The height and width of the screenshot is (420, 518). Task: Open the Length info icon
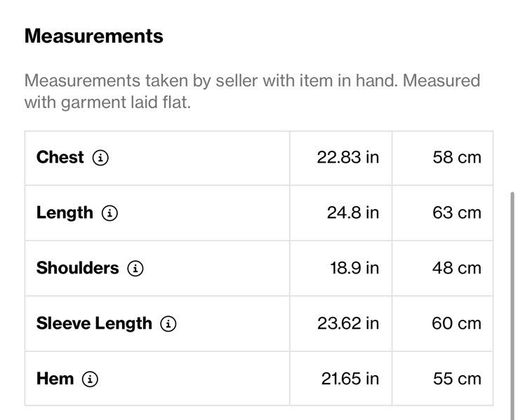pyautogui.click(x=109, y=213)
